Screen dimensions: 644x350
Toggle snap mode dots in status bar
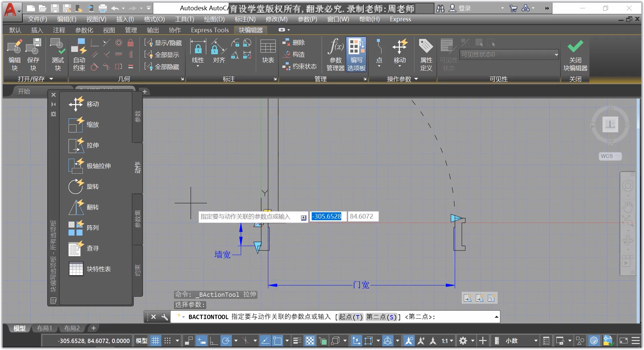168,341
